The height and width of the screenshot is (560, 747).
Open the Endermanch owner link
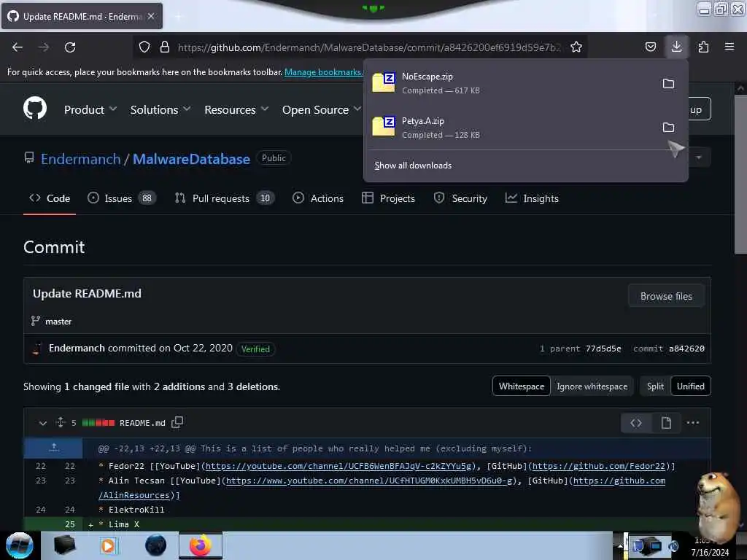click(80, 159)
